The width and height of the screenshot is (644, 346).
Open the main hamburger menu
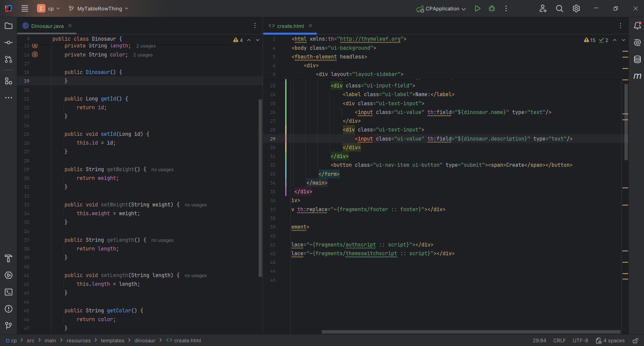(24, 8)
